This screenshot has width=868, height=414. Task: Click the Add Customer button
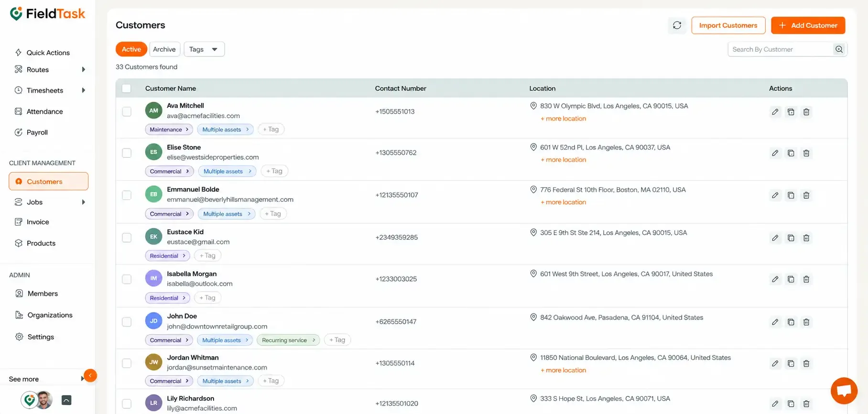pyautogui.click(x=808, y=25)
